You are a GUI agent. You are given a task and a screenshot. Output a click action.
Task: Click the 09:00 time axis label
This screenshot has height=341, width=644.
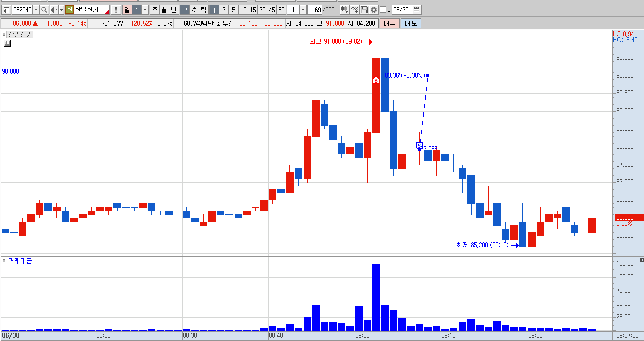362,335
